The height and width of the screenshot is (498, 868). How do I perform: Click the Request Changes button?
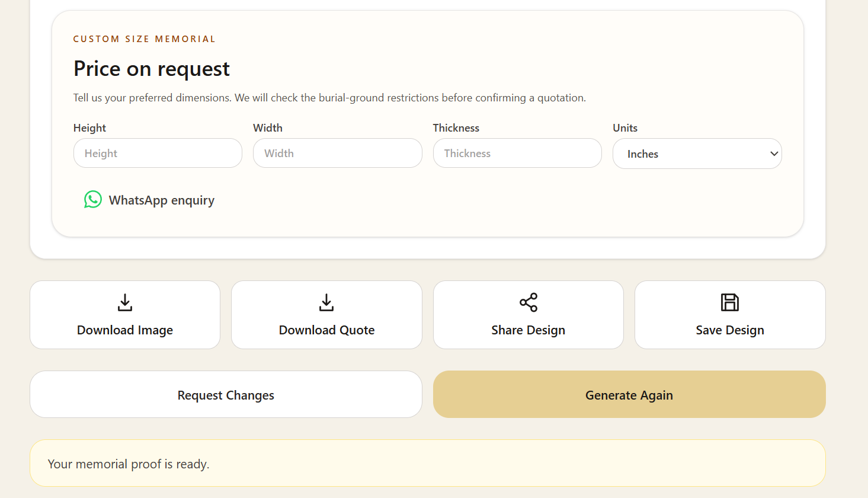[226, 394]
